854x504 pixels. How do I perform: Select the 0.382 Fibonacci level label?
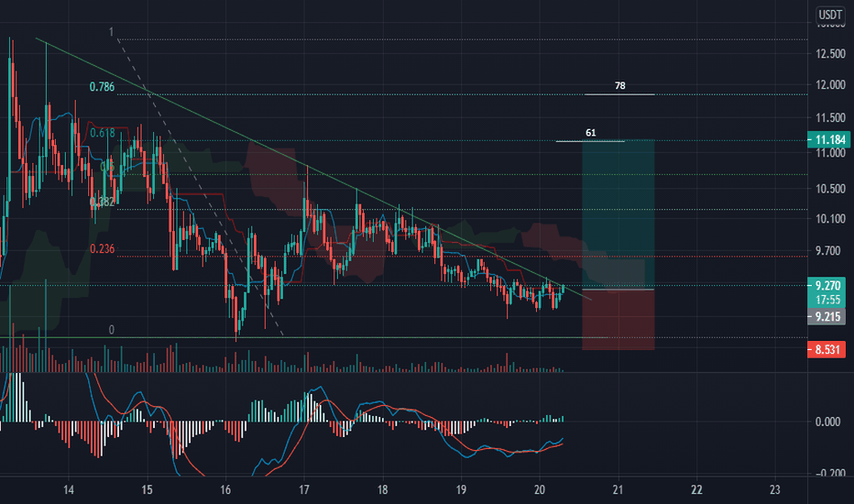pyautogui.click(x=103, y=203)
